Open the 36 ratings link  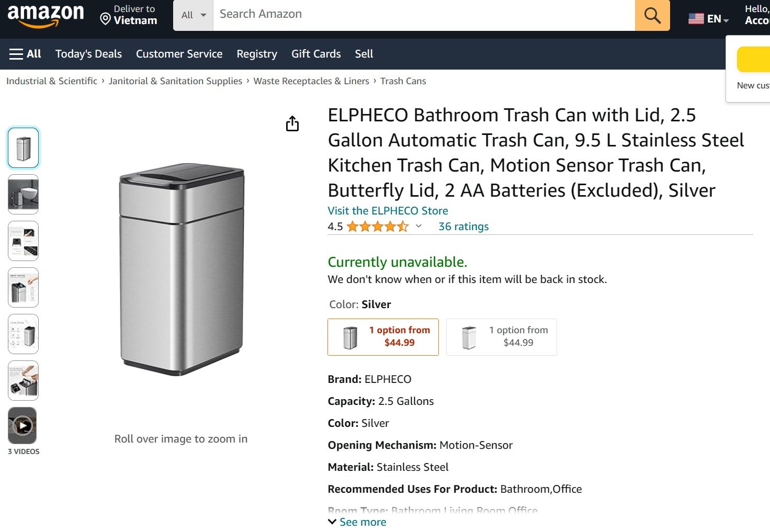pyautogui.click(x=463, y=226)
